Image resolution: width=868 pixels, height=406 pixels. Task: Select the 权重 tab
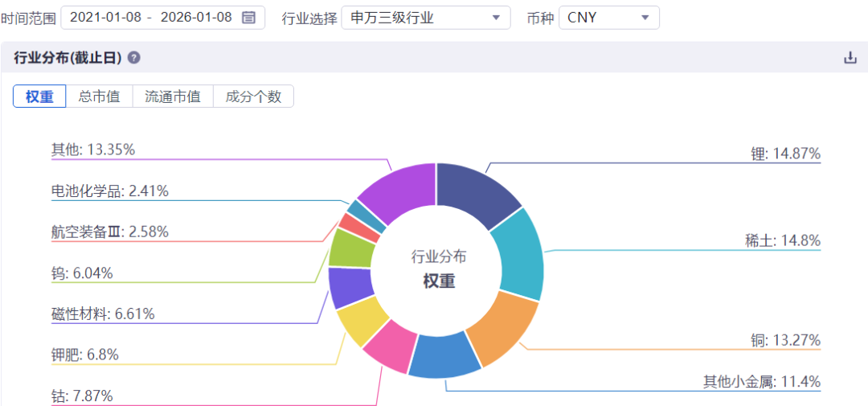coord(40,96)
